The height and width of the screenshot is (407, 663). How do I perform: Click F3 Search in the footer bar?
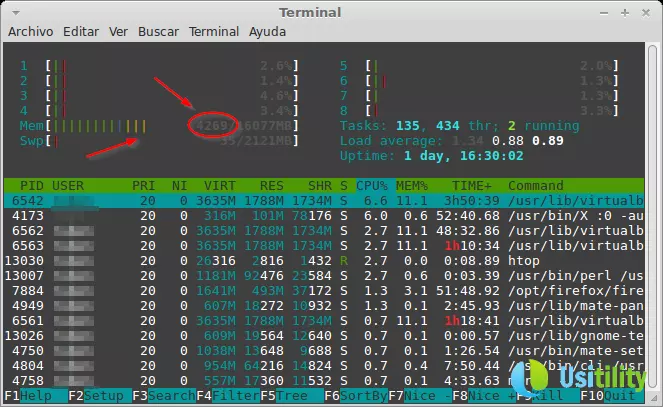(157, 396)
